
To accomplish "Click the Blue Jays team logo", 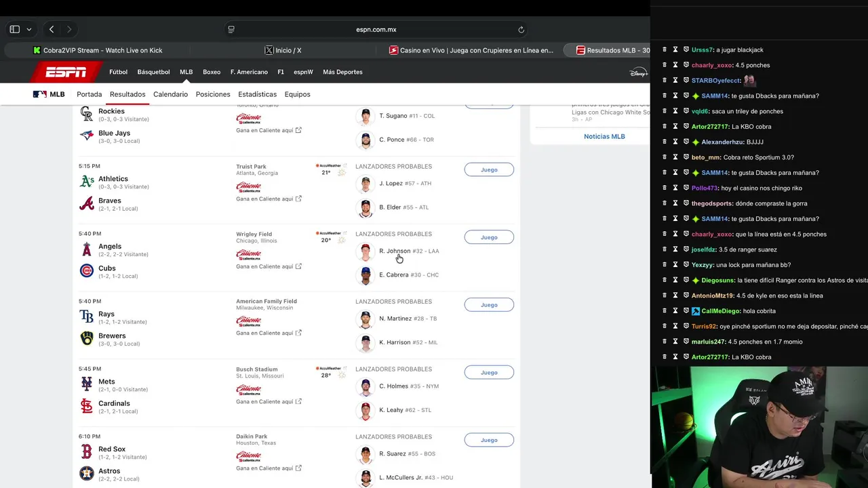I will point(87,136).
